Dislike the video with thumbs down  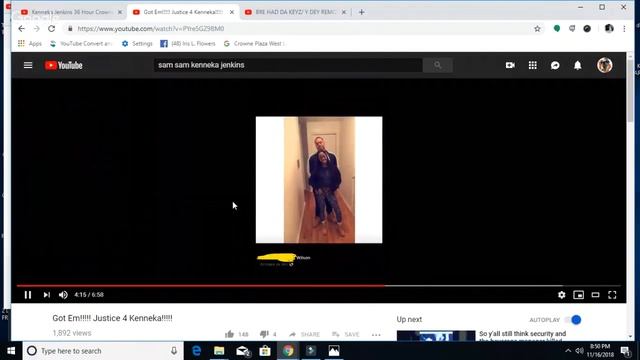point(264,334)
